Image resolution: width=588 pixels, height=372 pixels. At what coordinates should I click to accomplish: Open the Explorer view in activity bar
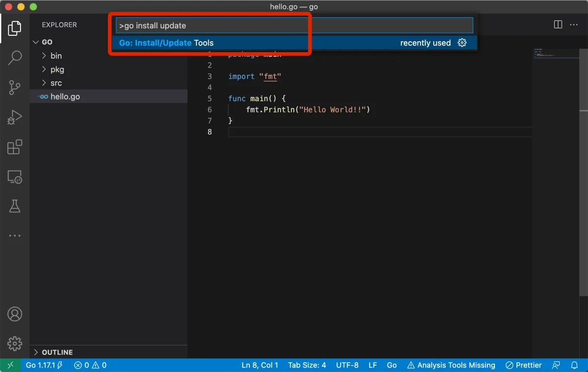pyautogui.click(x=15, y=28)
